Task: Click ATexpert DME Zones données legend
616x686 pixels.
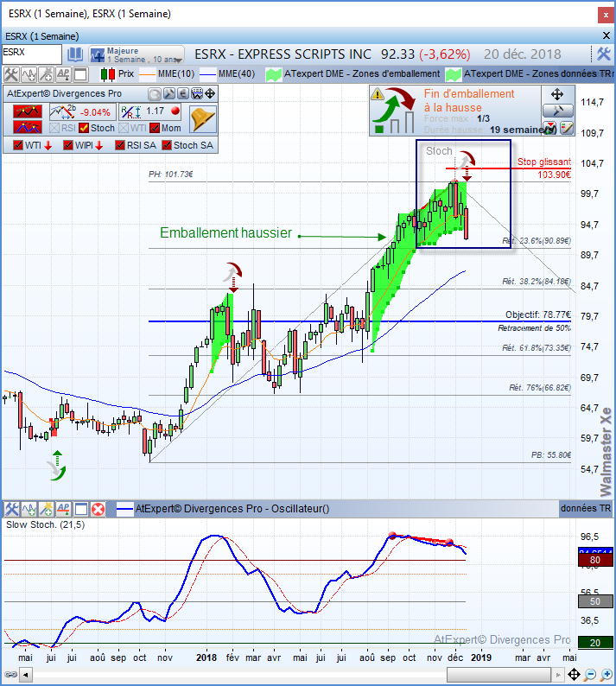Action: coord(530,74)
